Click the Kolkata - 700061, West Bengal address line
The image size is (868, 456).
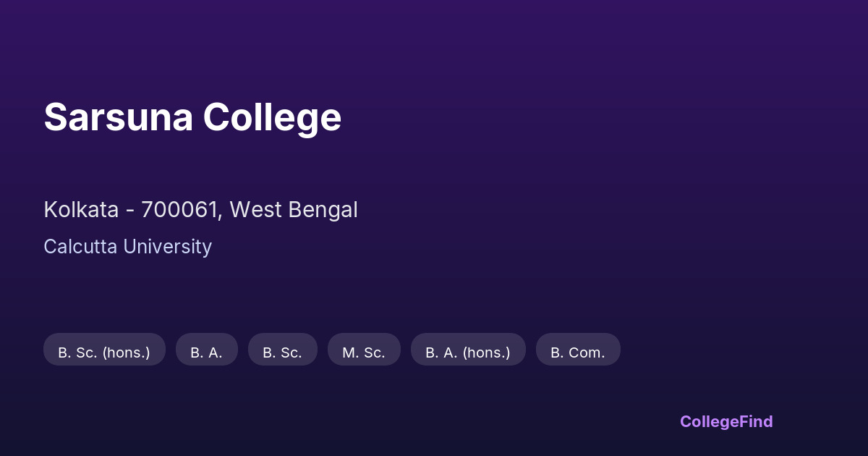point(200,210)
